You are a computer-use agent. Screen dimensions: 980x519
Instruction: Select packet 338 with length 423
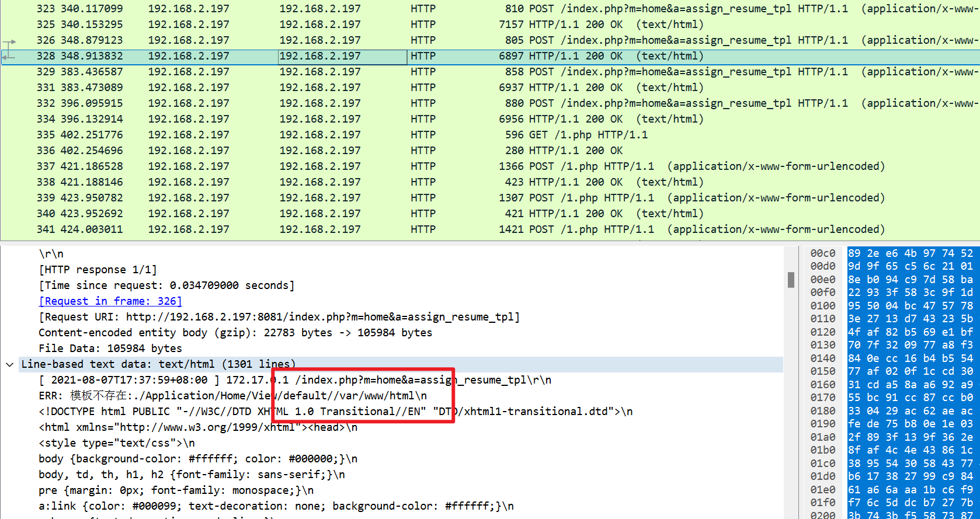click(490, 182)
